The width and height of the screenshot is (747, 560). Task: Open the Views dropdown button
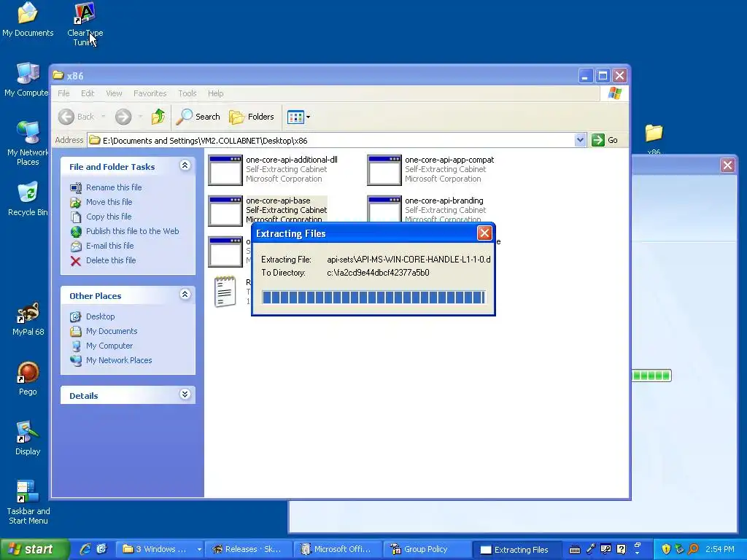tap(298, 117)
